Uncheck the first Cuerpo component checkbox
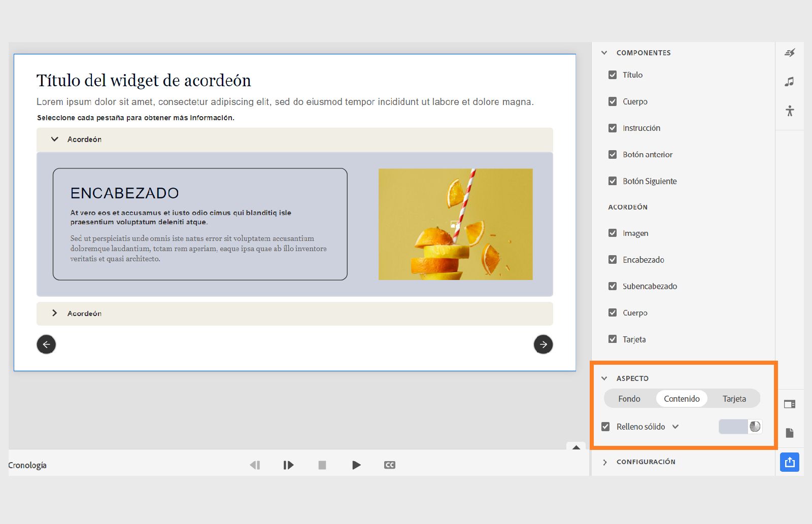The image size is (812, 524). click(x=613, y=101)
